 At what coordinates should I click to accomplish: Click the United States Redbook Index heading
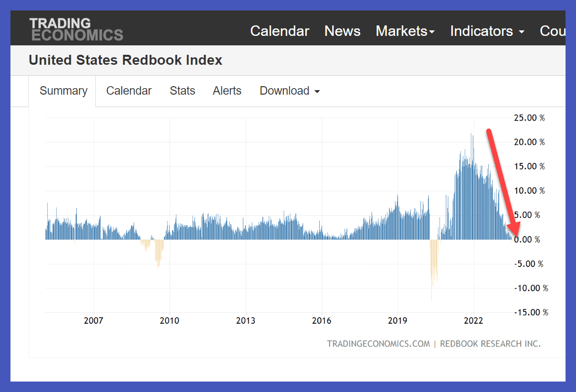(x=126, y=60)
